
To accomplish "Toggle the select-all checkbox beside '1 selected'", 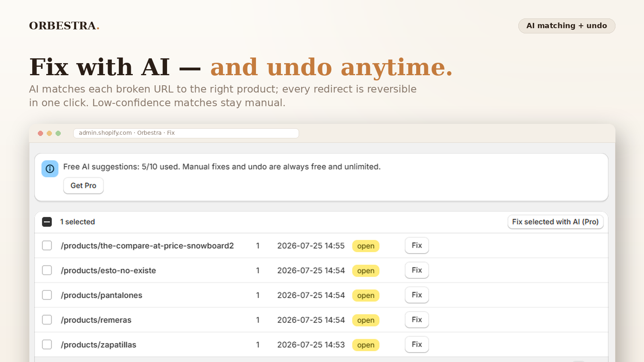I will [47, 222].
